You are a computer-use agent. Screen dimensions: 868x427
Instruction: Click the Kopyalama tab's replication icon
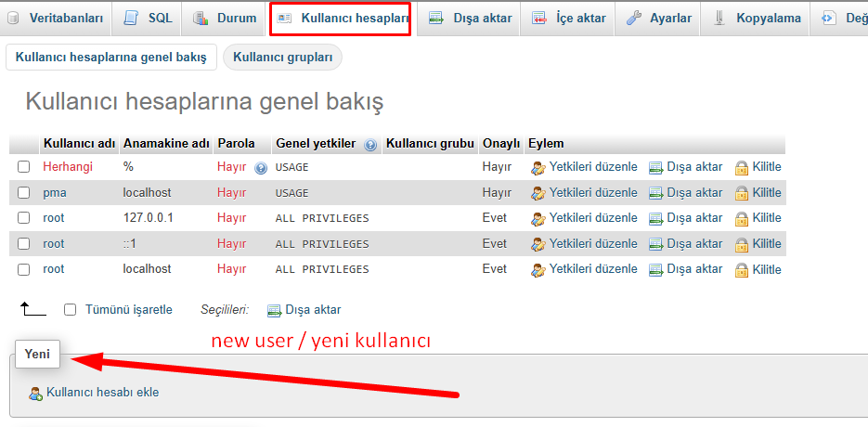click(x=719, y=19)
